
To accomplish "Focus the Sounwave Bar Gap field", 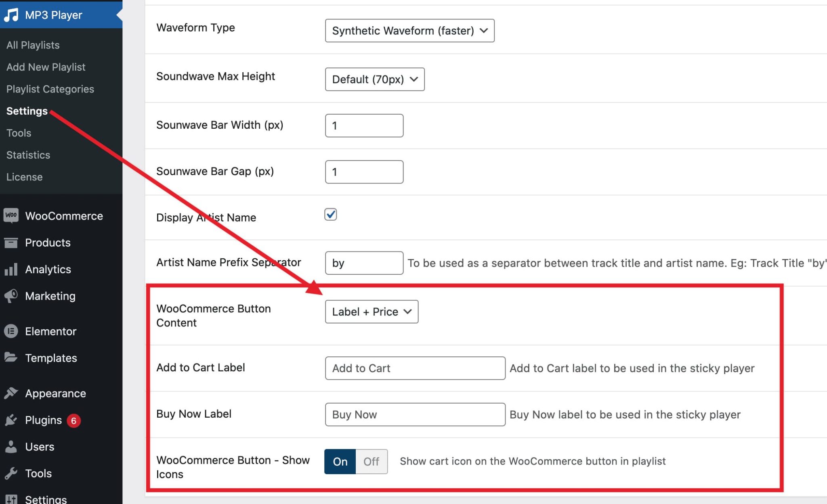I will pyautogui.click(x=364, y=172).
